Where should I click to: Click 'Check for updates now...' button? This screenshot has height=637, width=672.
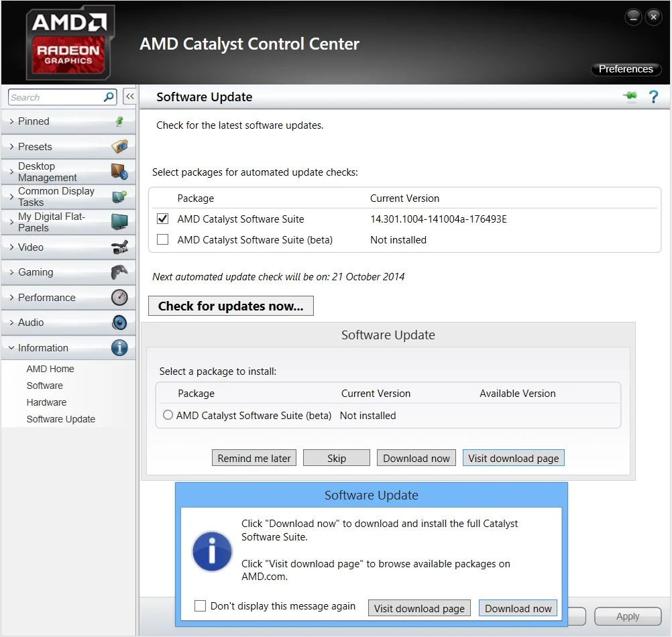pos(231,306)
